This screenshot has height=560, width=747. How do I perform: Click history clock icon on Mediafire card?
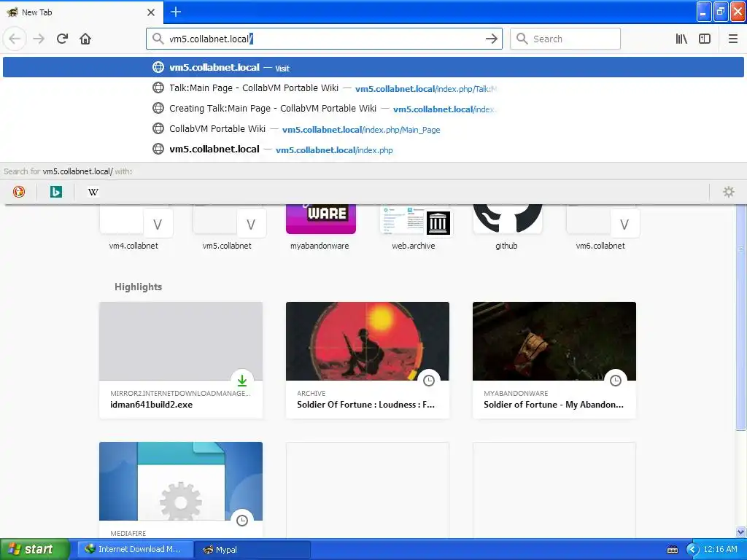point(242,520)
